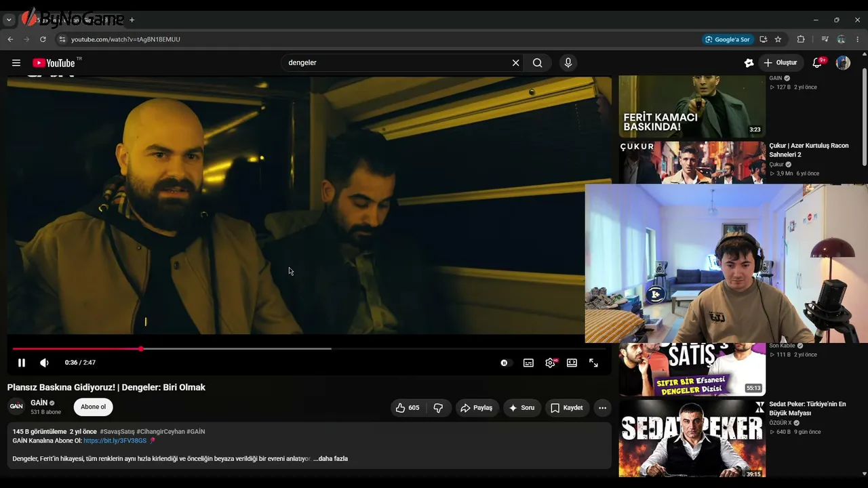
Task: Mute the video volume
Action: 44,363
